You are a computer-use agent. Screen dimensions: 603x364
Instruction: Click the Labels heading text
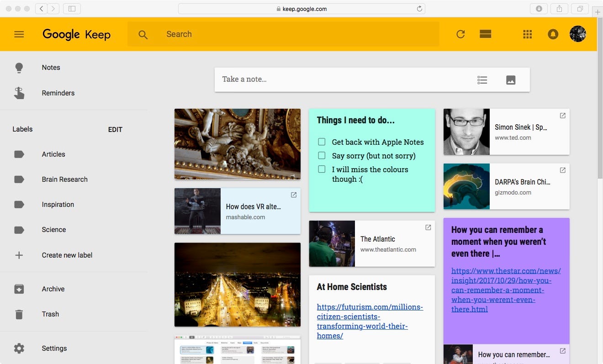pos(22,129)
